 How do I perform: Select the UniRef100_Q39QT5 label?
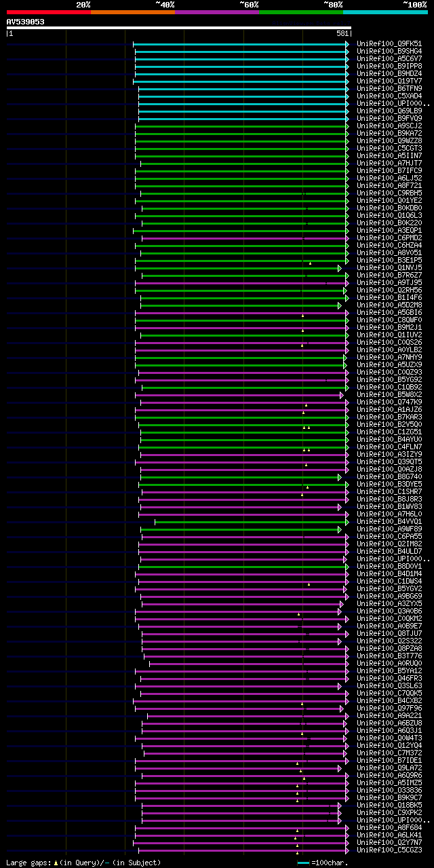point(389,461)
